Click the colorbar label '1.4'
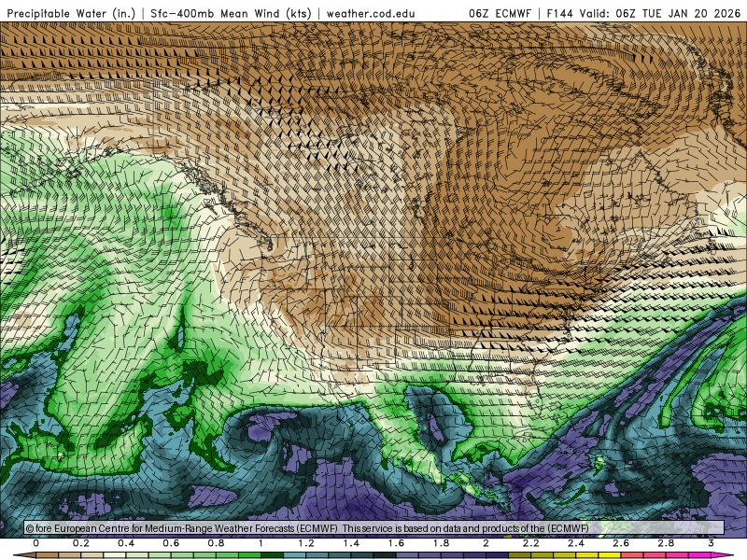This screenshot has width=747, height=560. tap(351, 543)
